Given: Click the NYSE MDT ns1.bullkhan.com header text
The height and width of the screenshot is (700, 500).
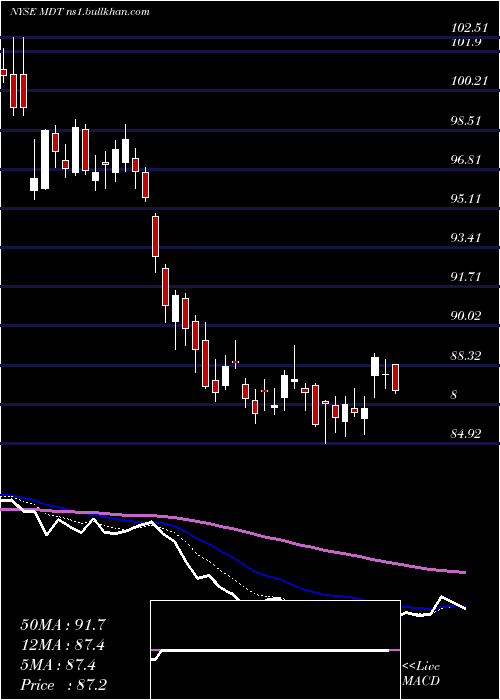Looking at the screenshot, I should pos(80,12).
